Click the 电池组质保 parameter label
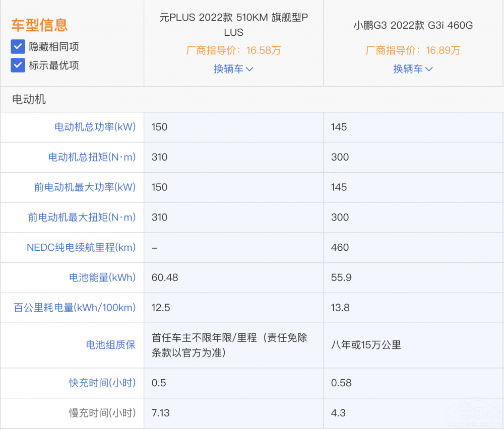Viewport: 504px width, 430px height. pos(110,345)
